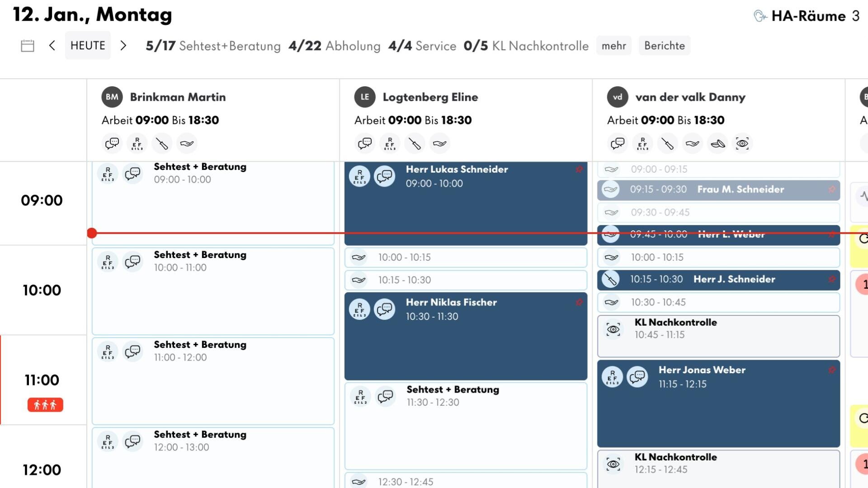The width and height of the screenshot is (868, 488).
Task: Toggle the pin on Herr Lukas Schneider's appointment
Action: pos(579,169)
